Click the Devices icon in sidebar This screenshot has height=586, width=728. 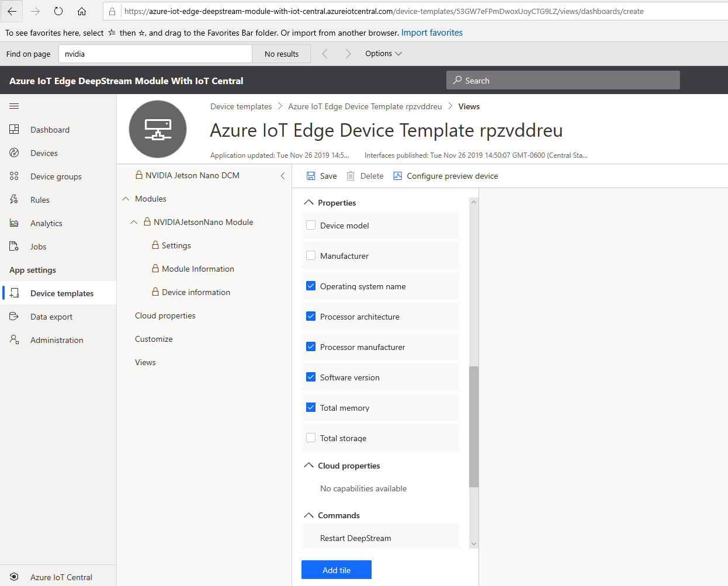[14, 153]
